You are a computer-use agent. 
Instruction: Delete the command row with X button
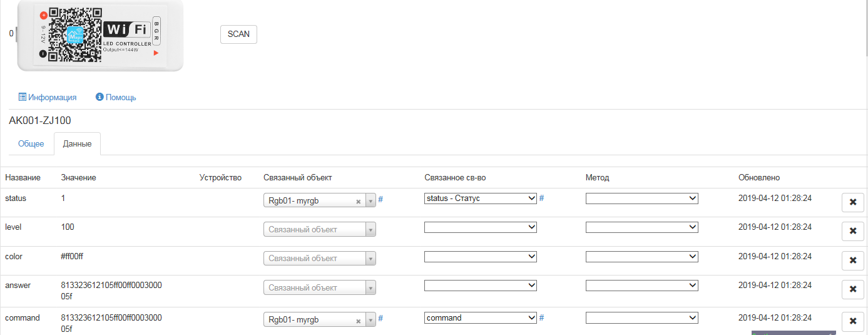852,322
